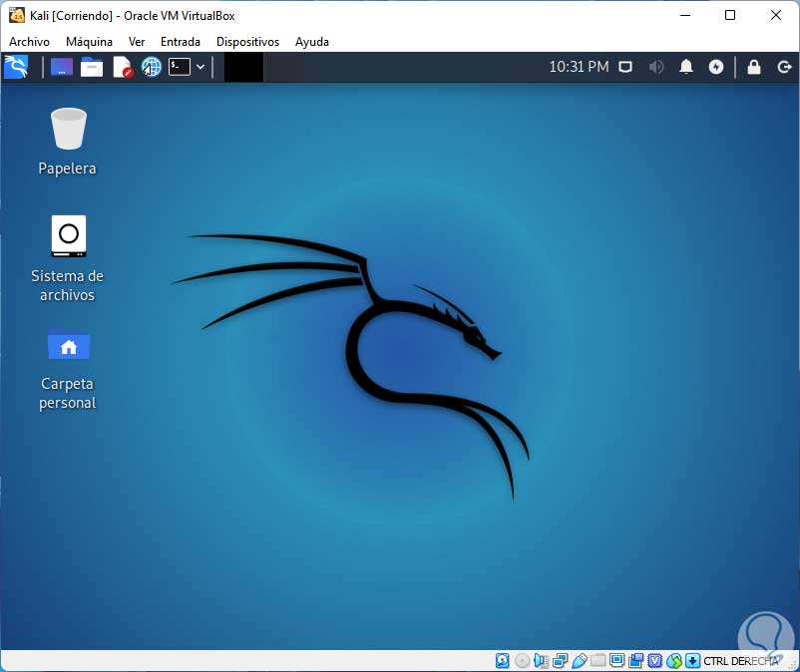
Task: Expand the terminal dropdown arrow
Action: (200, 67)
